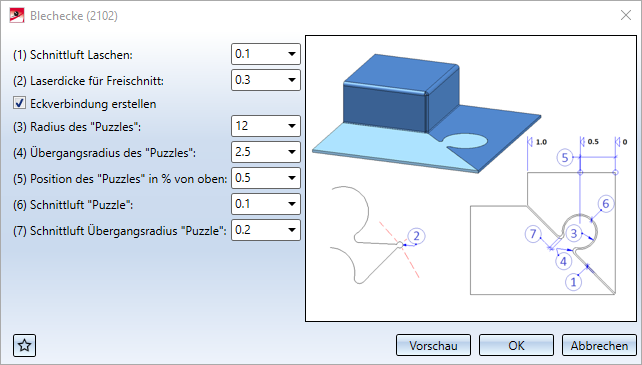Click the '(6) Schnittluft "Puzzle":' label
Viewport: 642px width, 365px height.
pos(73,205)
